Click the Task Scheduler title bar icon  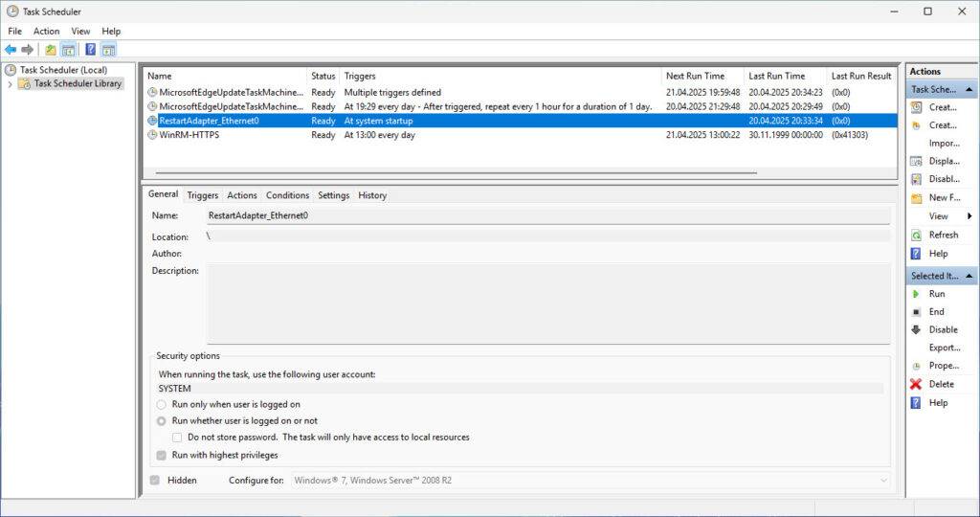coord(11,11)
